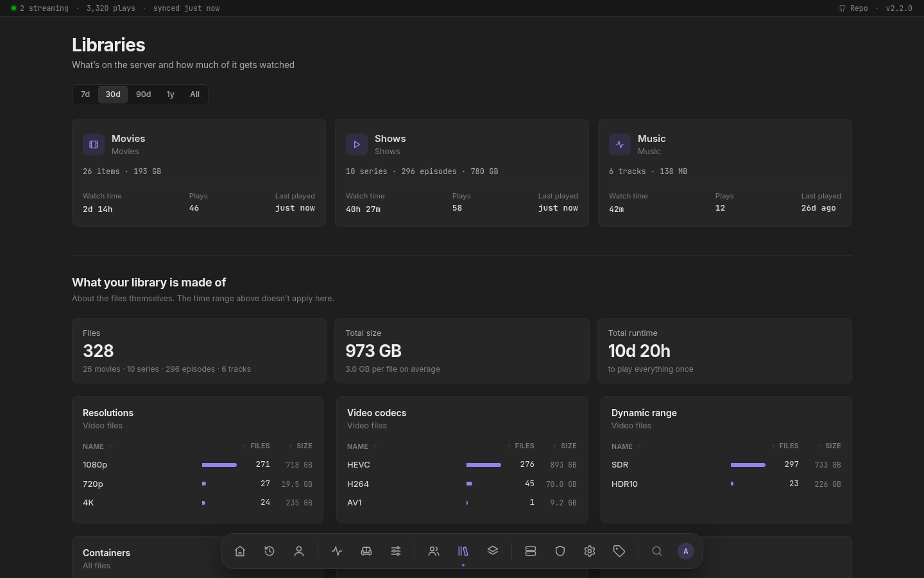Open search with the magnifier icon
Viewport: 924px width, 578px height.
tap(657, 551)
